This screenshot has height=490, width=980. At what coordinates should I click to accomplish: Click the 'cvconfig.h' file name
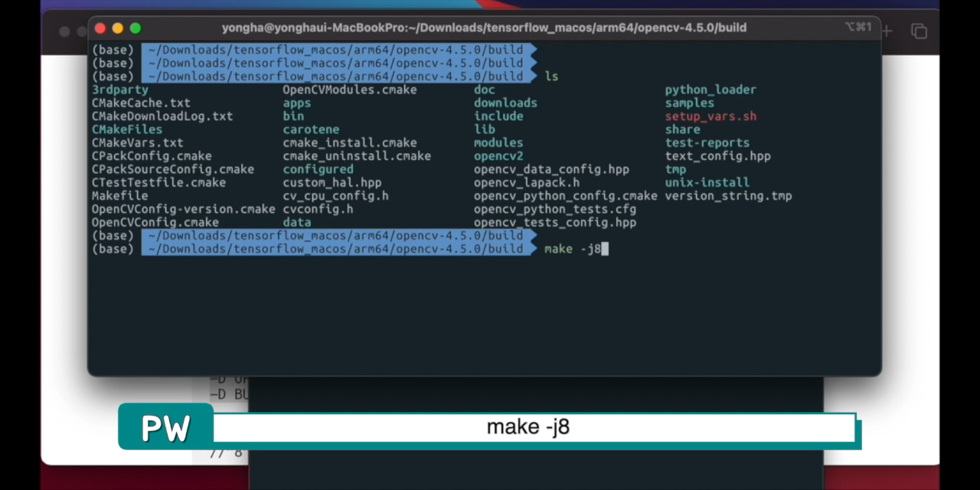[318, 209]
